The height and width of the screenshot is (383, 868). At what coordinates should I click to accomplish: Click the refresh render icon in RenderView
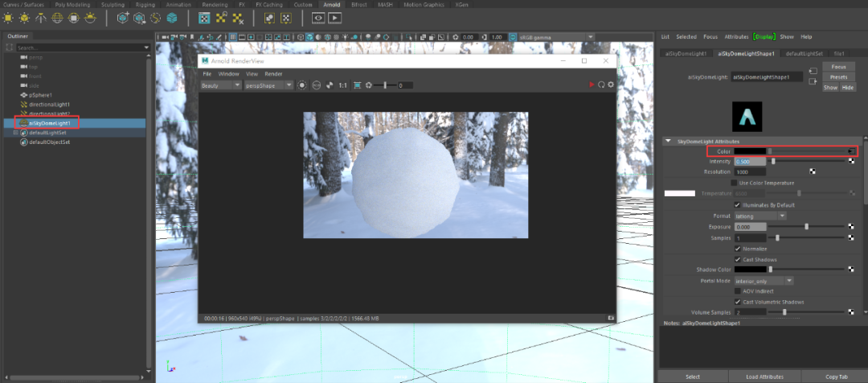click(601, 84)
